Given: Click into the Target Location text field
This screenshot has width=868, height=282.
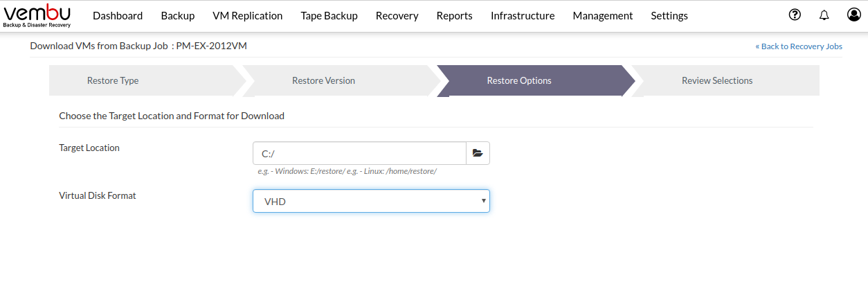Looking at the screenshot, I should pyautogui.click(x=359, y=153).
